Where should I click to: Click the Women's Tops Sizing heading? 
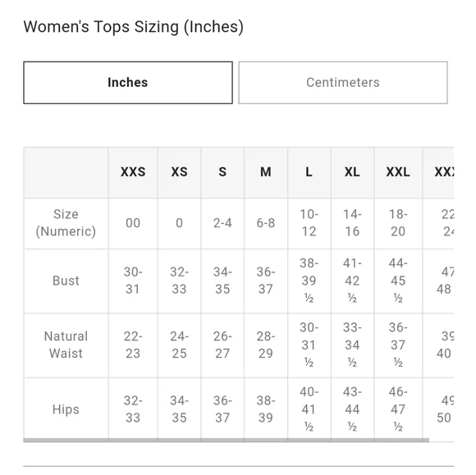(134, 27)
